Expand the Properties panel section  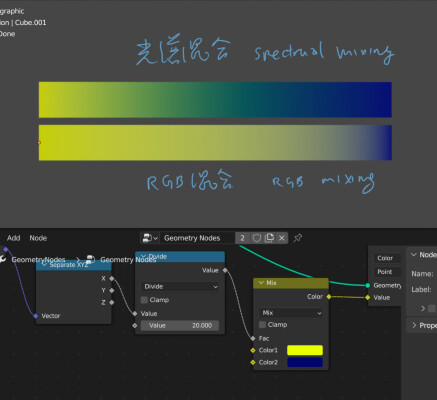tap(414, 325)
